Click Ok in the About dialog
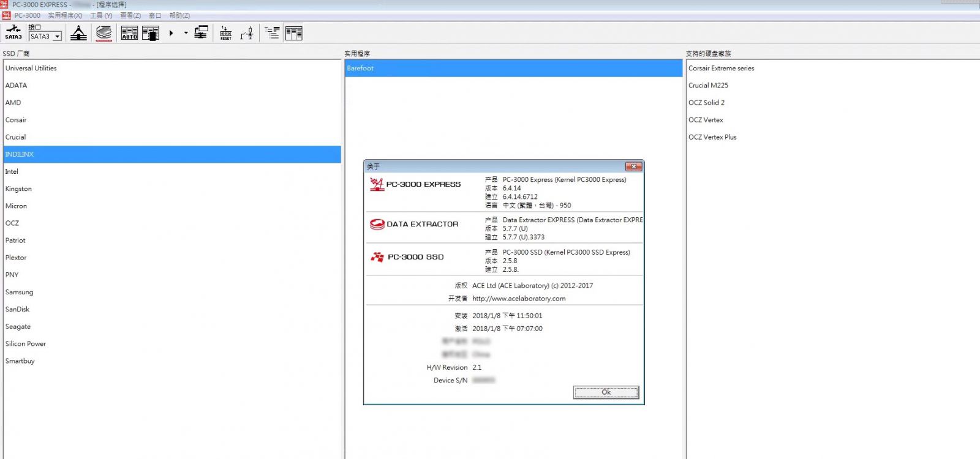The image size is (980, 459). coord(606,392)
